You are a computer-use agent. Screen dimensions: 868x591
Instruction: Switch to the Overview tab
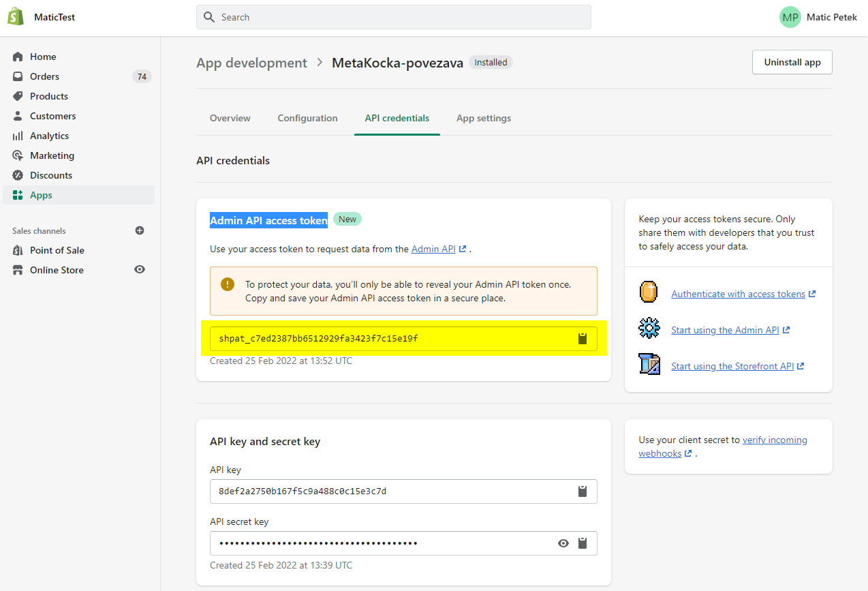pos(230,118)
